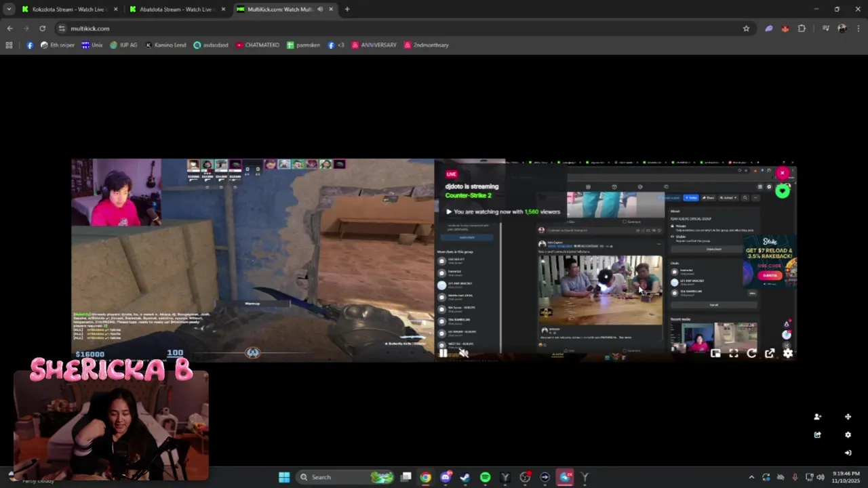868x488 pixels.
Task: Open the media control icon in the toolbar
Action: tap(825, 28)
